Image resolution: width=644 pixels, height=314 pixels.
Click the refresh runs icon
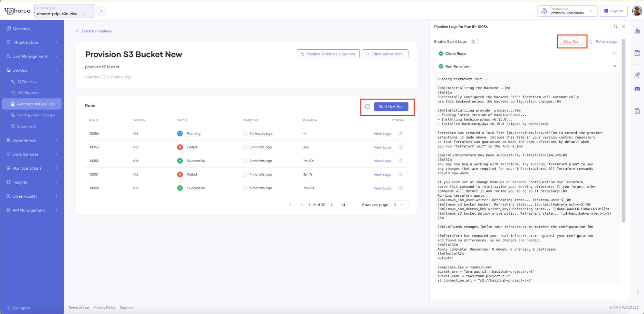367,107
